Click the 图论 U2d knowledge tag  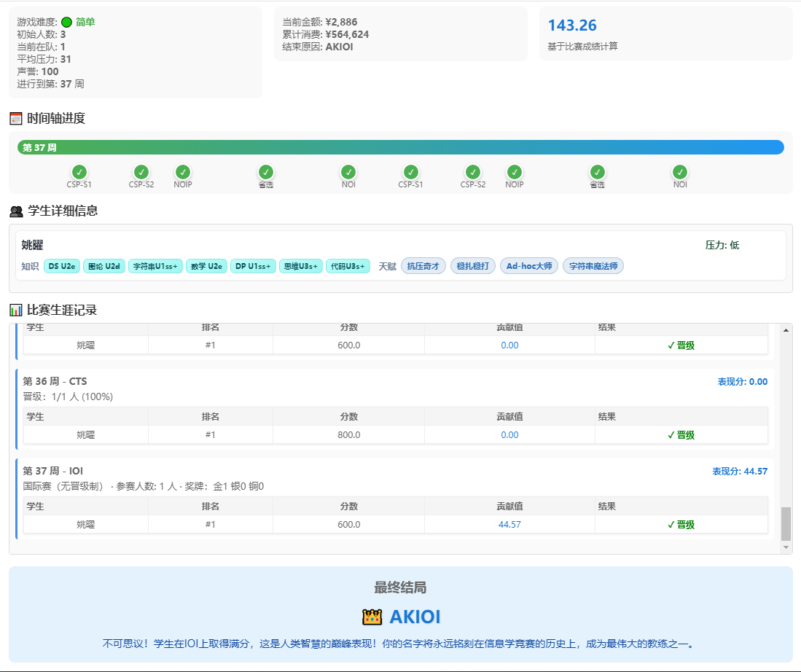(104, 266)
